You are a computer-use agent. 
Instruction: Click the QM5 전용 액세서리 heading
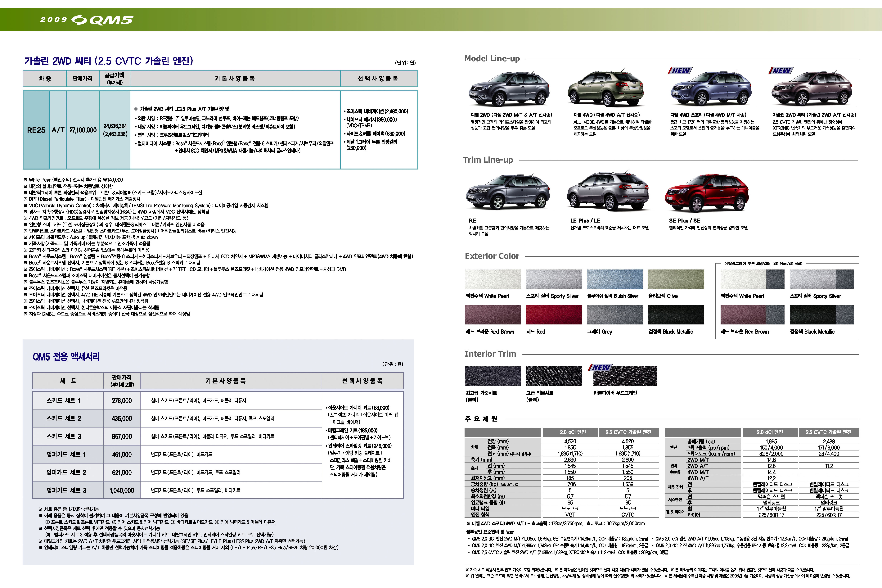point(66,357)
